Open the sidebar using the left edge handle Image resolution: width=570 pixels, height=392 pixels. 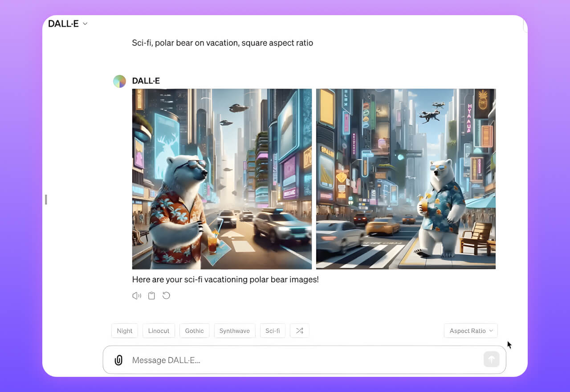tap(46, 200)
